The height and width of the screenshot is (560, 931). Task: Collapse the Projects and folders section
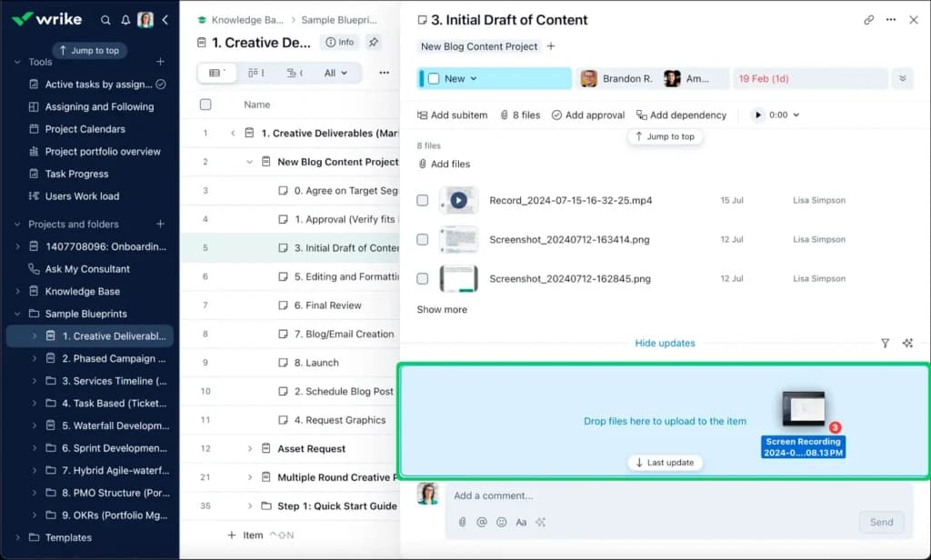pos(17,224)
